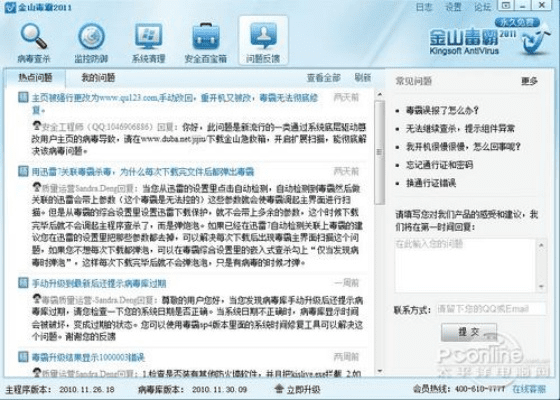Click the question icon beside 毒霸升级结果显示1000003错误

click(23, 356)
